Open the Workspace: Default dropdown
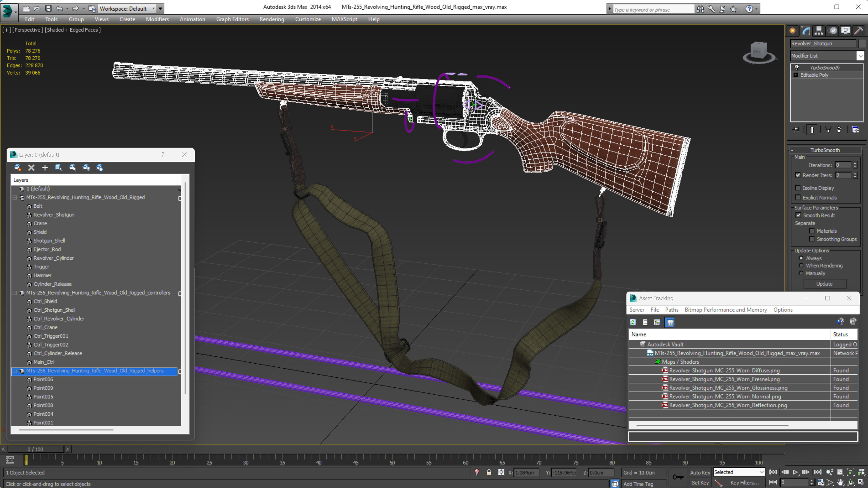The image size is (868, 488). (x=127, y=9)
